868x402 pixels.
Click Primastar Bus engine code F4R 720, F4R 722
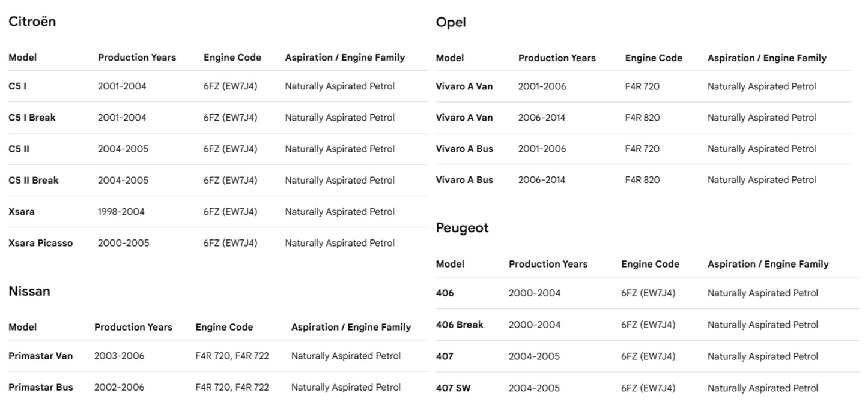tap(232, 387)
